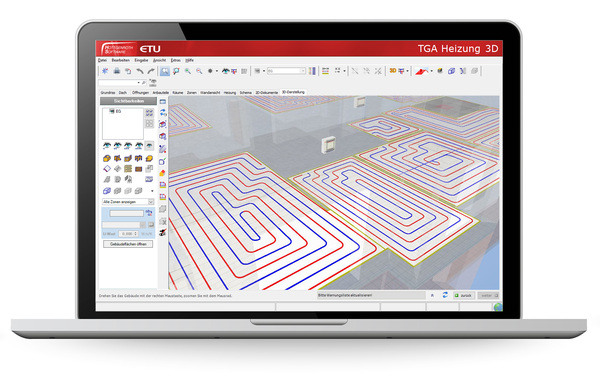This screenshot has height=373, width=600.
Task: Click the blue 3D box toolbar icon
Action: click(452, 71)
